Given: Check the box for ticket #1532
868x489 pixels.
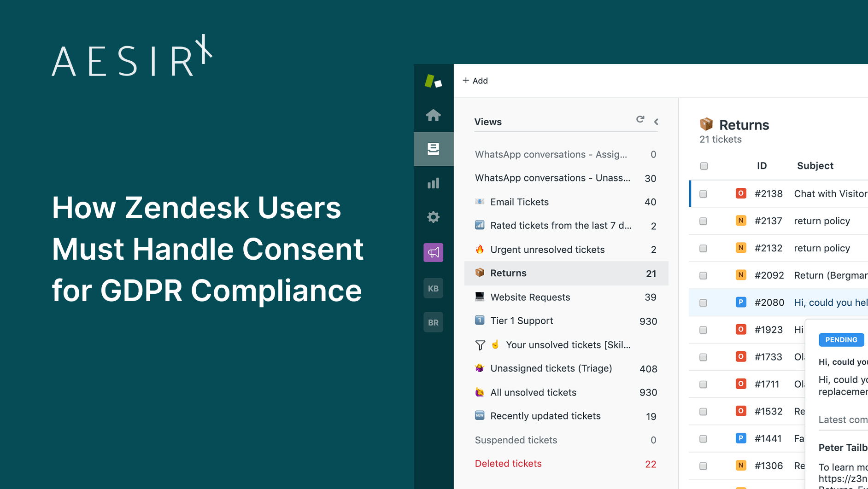Looking at the screenshot, I should [703, 412].
